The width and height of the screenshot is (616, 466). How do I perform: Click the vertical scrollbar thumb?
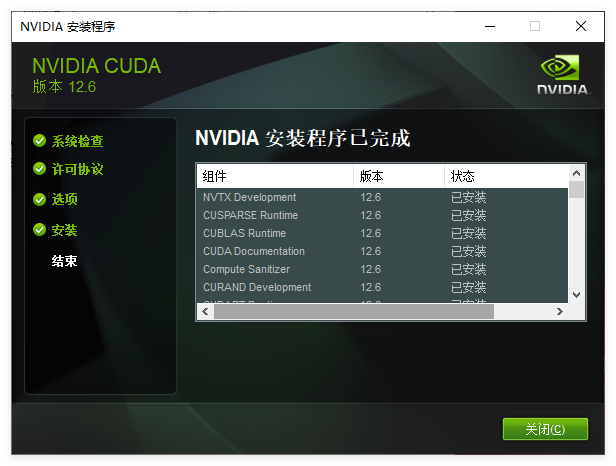[576, 189]
